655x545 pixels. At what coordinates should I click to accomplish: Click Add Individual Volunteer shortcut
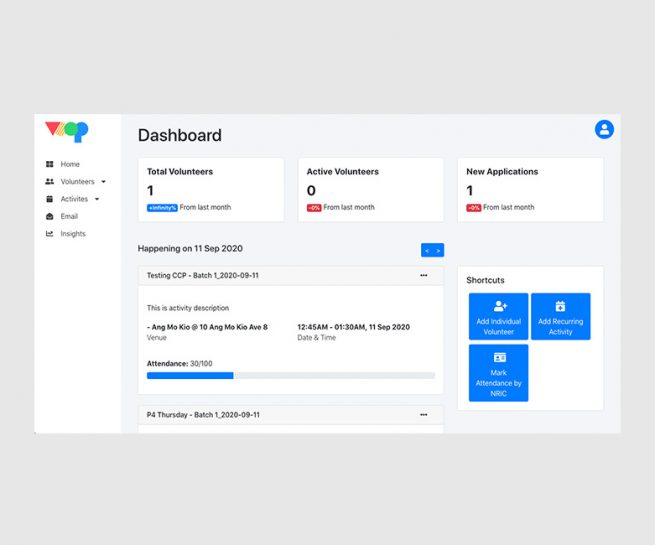point(498,316)
